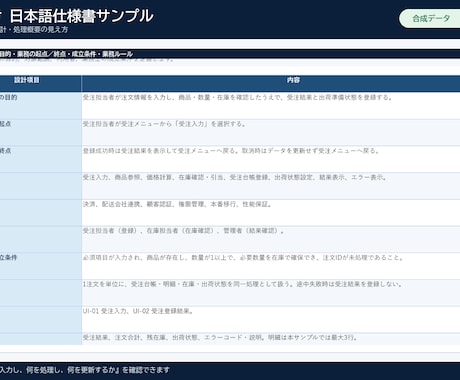
Task: Click the cell starting 登録成功時は受注結果を表示
Action: pos(271,159)
